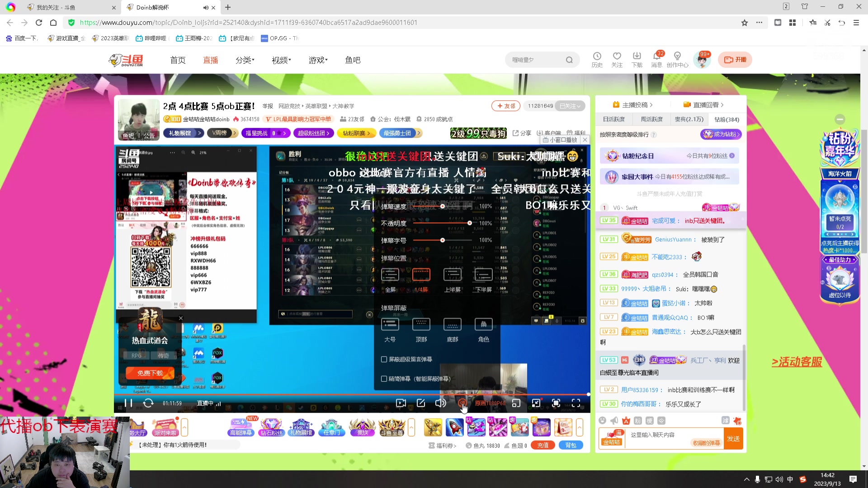868x488 pixels.
Task: Click the web fullscreen icon in player bar
Action: [x=556, y=403]
